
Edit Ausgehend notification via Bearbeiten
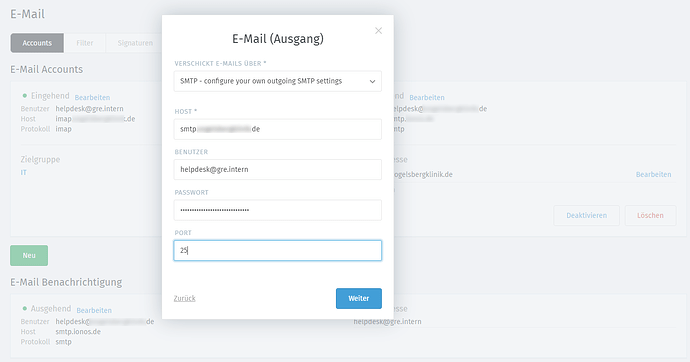(94, 311)
